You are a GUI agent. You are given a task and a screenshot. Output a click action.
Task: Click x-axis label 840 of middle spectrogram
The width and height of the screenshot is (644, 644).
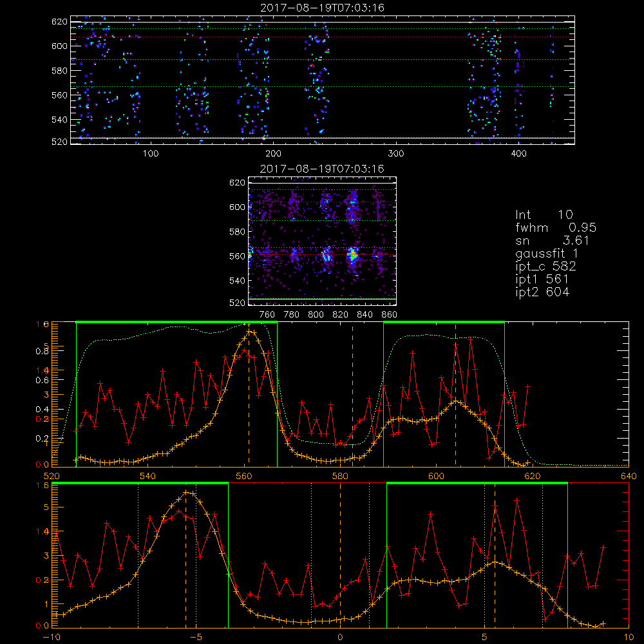click(365, 315)
